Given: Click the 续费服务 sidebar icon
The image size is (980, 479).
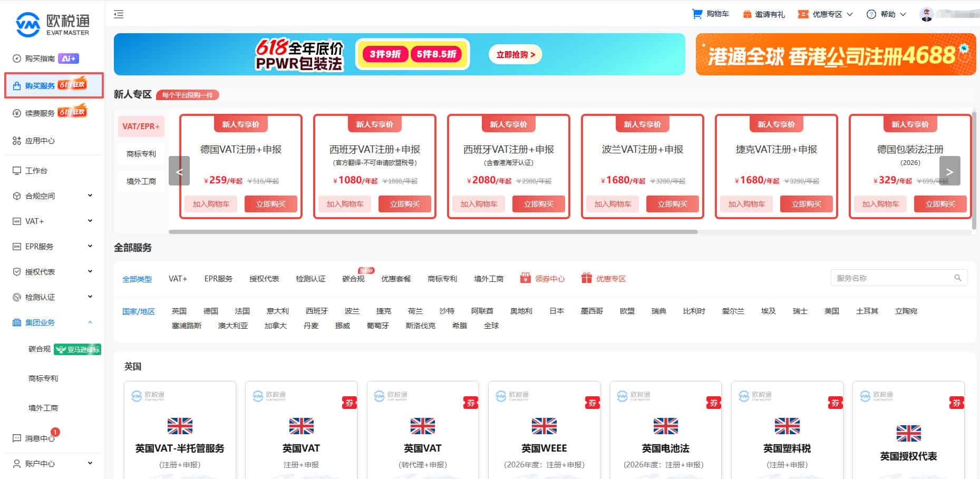Looking at the screenshot, I should coord(17,113).
